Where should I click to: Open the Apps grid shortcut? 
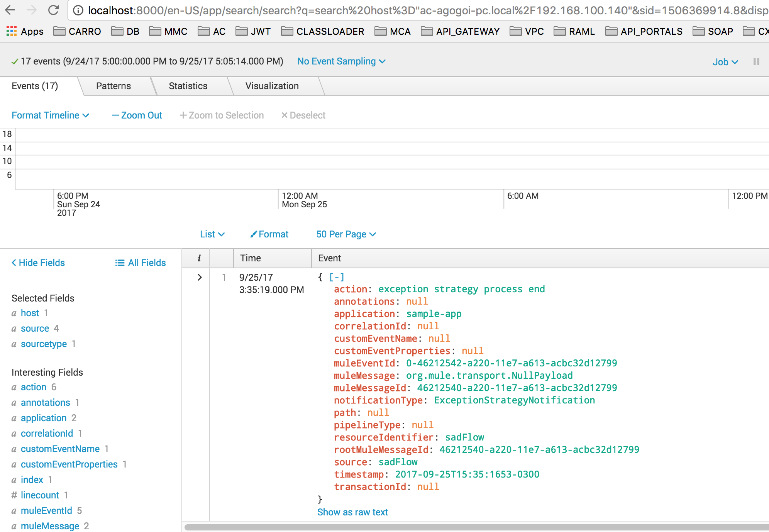(25, 31)
